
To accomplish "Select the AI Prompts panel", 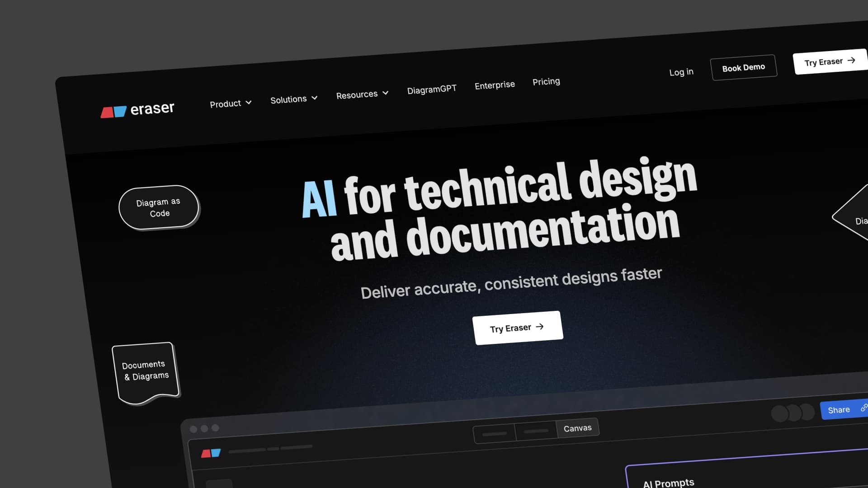I will click(668, 483).
